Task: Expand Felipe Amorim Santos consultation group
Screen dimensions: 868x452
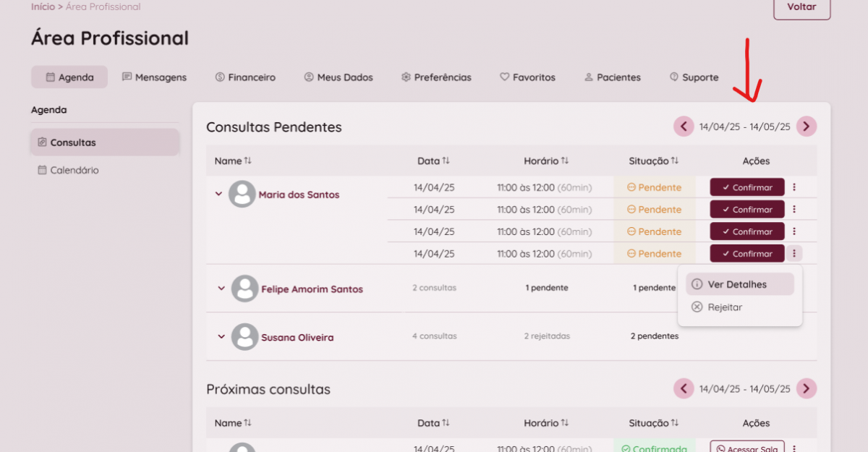Action: tap(221, 289)
